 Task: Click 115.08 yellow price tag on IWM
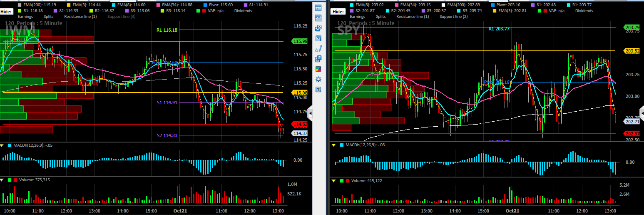coord(300,92)
